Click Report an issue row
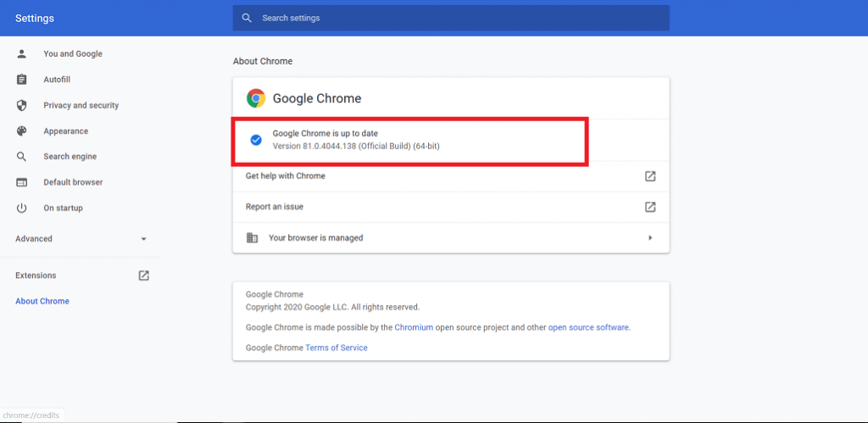This screenshot has height=423, width=868. pyautogui.click(x=451, y=207)
